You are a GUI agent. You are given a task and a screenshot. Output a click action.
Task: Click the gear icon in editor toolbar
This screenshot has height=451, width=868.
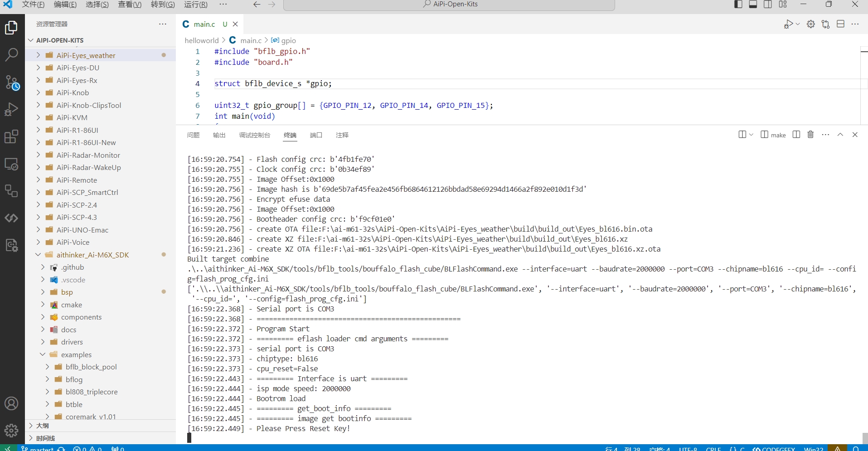coord(811,24)
